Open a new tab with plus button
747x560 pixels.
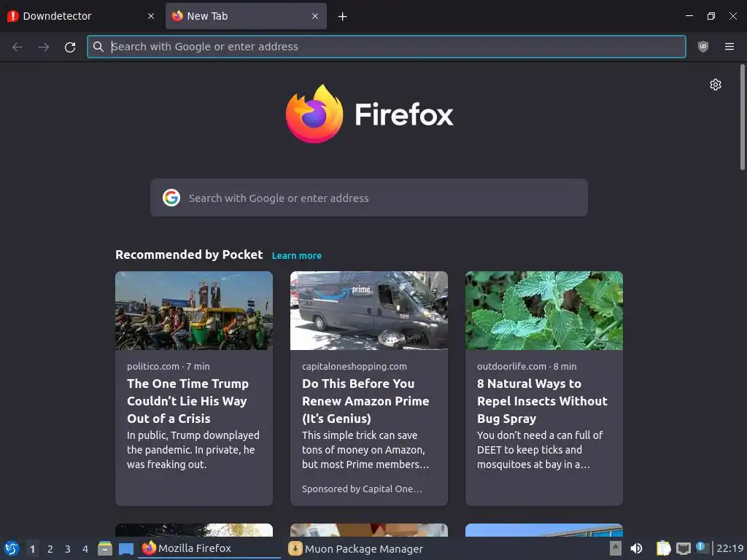coord(342,17)
